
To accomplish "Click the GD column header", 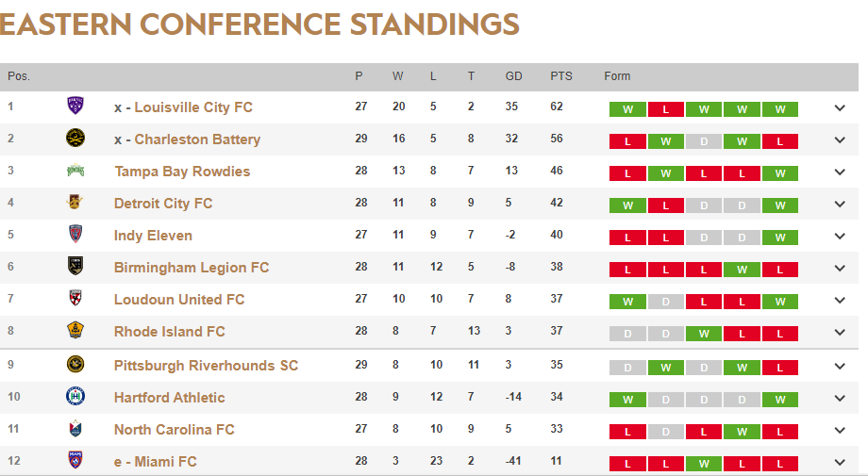I will point(513,76).
